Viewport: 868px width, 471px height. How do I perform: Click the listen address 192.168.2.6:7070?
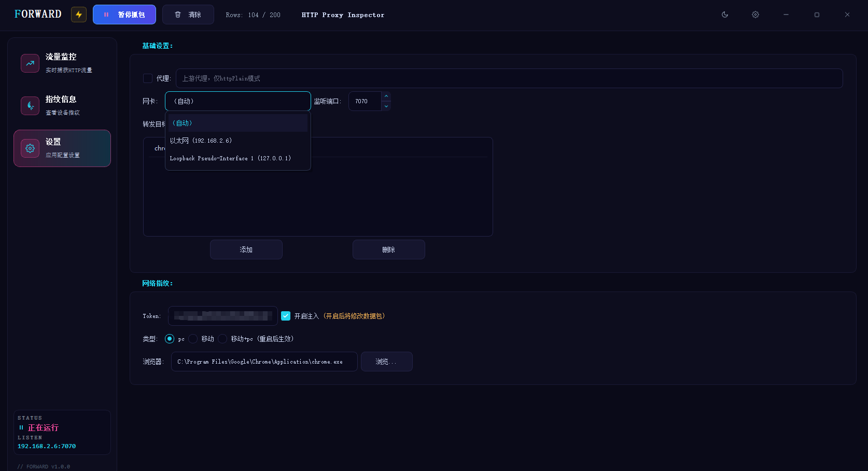tap(47, 446)
